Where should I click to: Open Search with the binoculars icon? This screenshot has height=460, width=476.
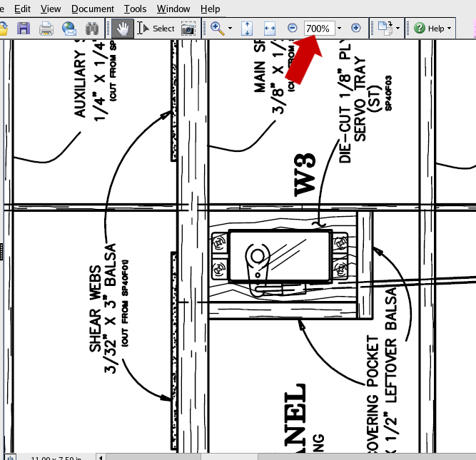(92, 29)
